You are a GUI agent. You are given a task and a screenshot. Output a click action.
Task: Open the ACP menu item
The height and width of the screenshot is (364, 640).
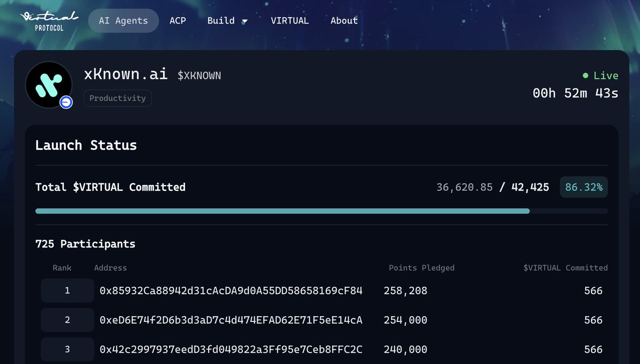(178, 20)
